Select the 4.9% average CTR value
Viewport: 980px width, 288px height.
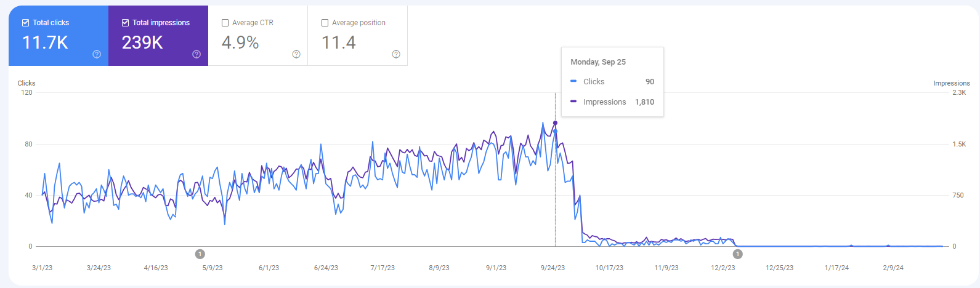pos(240,42)
